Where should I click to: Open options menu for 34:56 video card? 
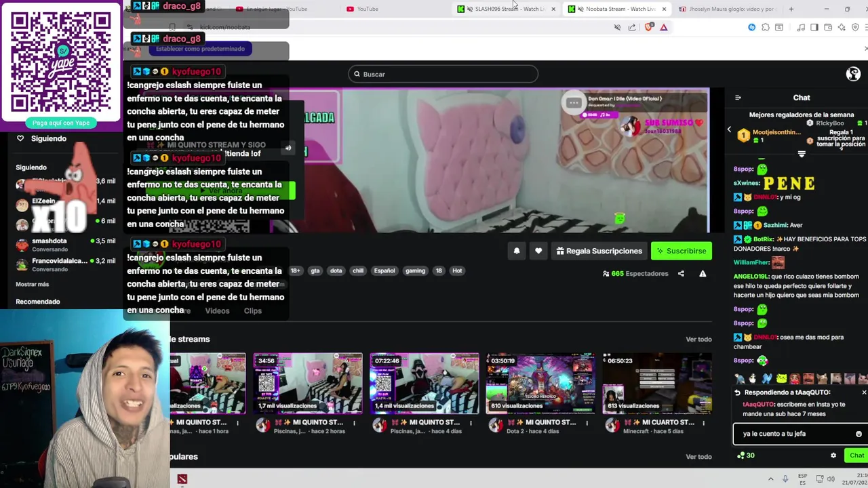[354, 422]
